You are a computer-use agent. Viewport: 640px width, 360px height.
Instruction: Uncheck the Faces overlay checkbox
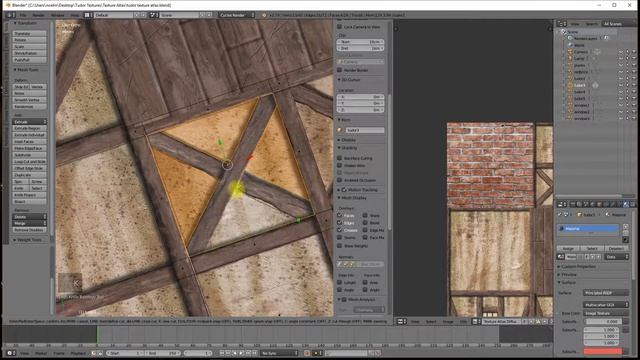tap(339, 215)
